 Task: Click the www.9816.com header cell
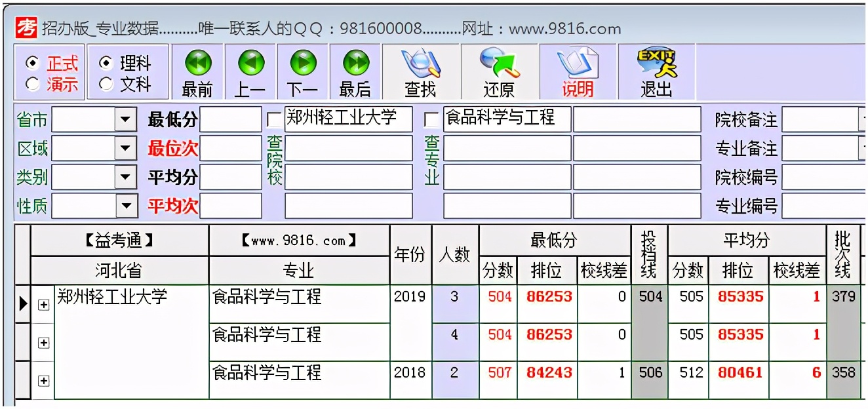coord(298,240)
